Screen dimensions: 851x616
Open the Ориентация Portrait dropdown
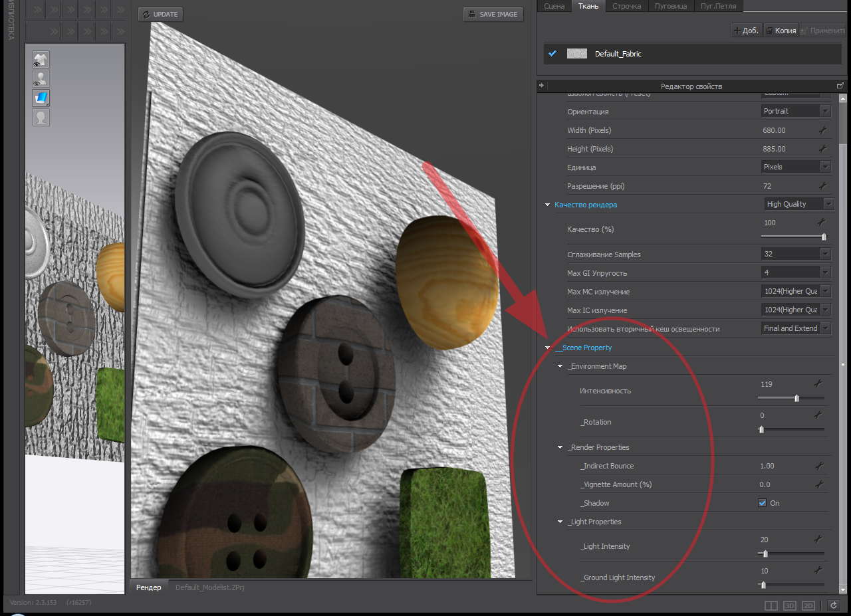(796, 111)
